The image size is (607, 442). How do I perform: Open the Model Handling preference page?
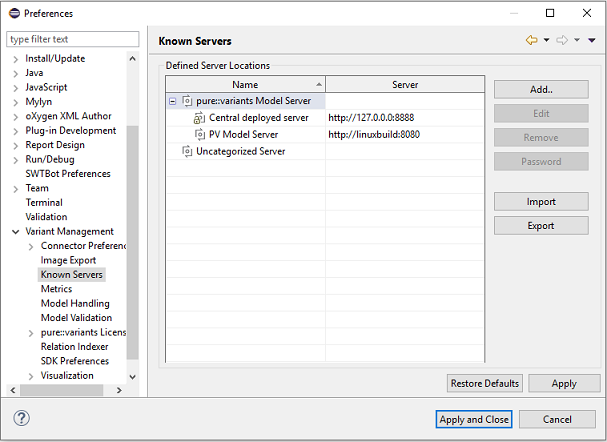click(75, 303)
